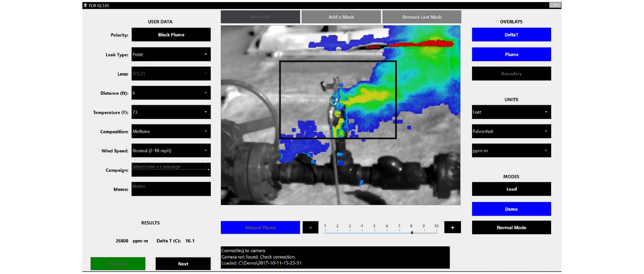644x274 pixels.
Task: Toggle the Boundary overlay
Action: point(512,74)
